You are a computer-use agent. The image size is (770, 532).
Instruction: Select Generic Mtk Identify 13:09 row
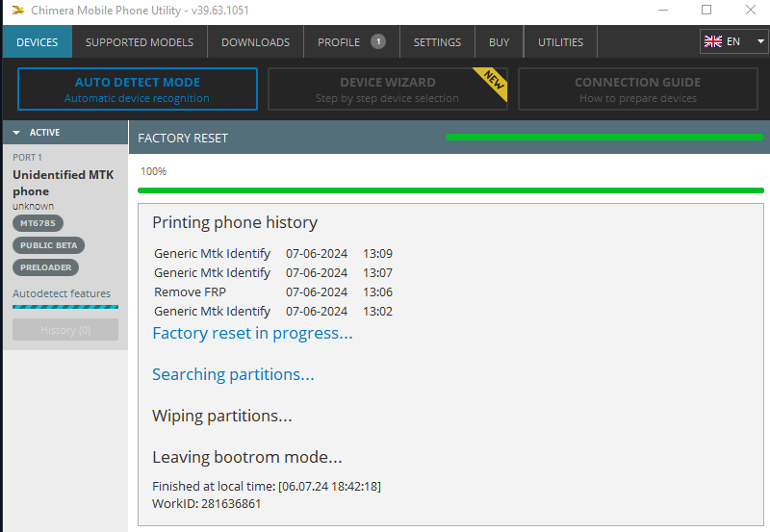[x=273, y=254]
